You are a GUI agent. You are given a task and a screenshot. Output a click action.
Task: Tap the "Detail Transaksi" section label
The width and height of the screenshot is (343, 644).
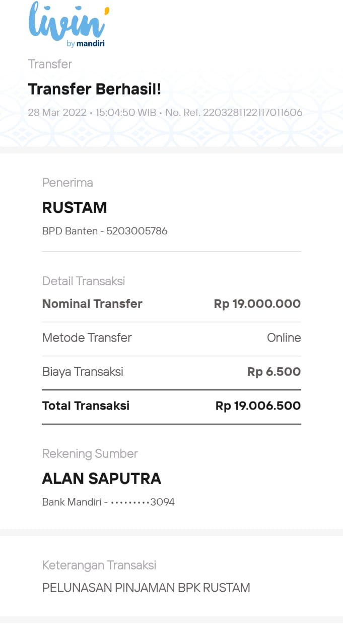(x=84, y=281)
